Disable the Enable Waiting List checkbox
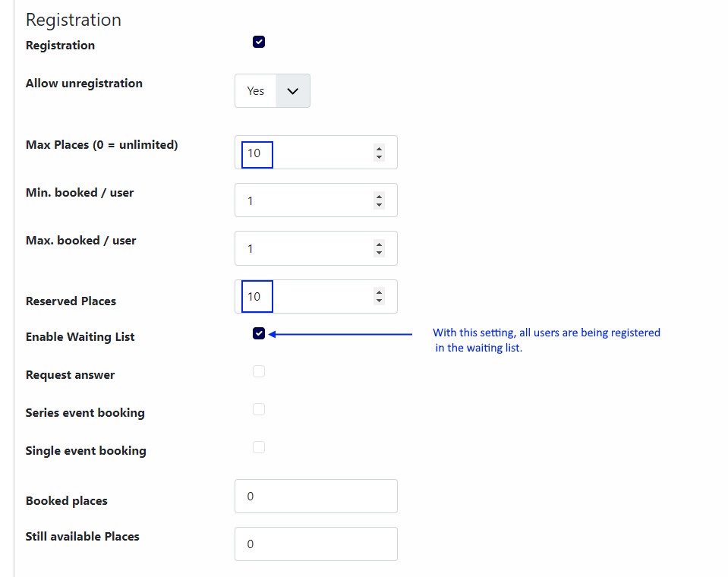Viewport: 728px width, 577px height. coord(259,333)
